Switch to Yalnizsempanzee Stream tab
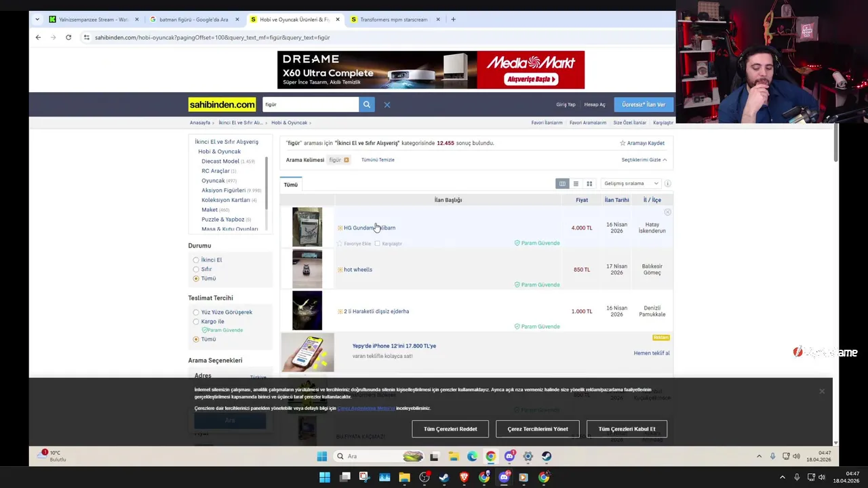Image resolution: width=868 pixels, height=488 pixels. coord(94,20)
